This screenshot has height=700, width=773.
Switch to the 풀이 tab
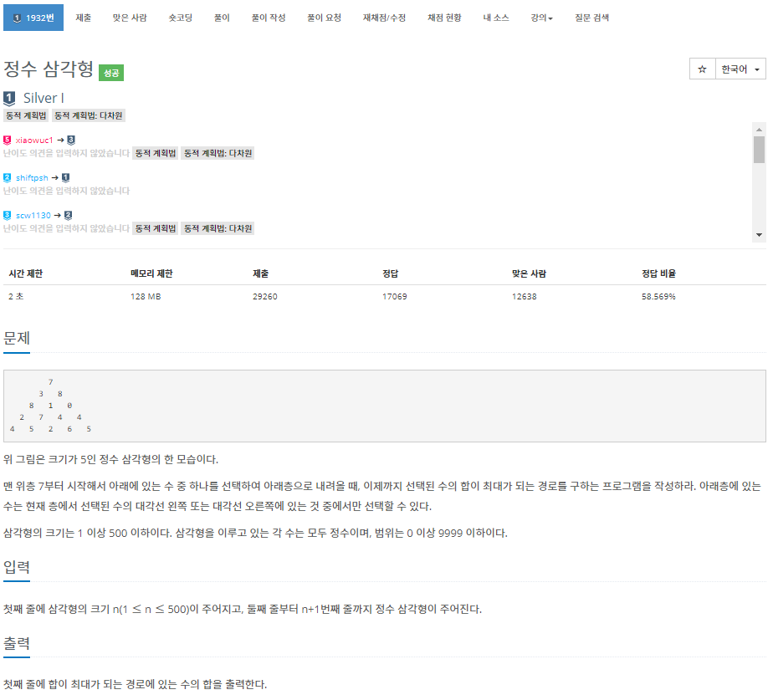pyautogui.click(x=222, y=18)
